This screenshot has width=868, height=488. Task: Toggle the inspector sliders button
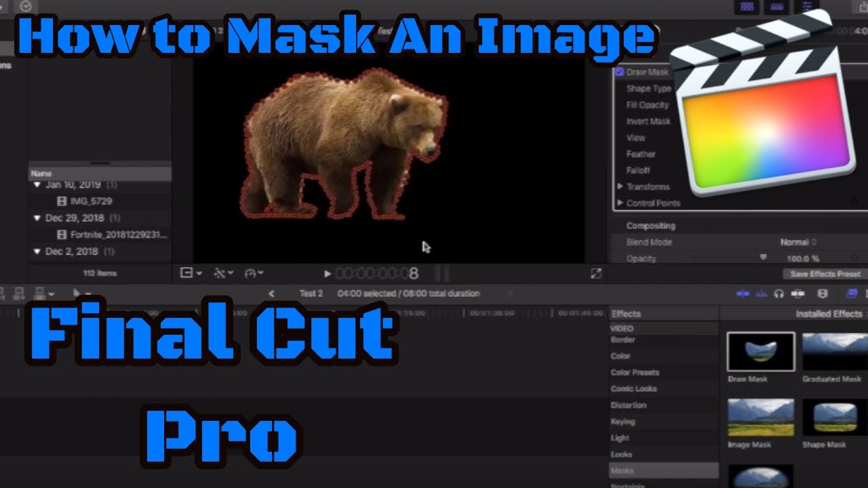pyautogui.click(x=806, y=6)
